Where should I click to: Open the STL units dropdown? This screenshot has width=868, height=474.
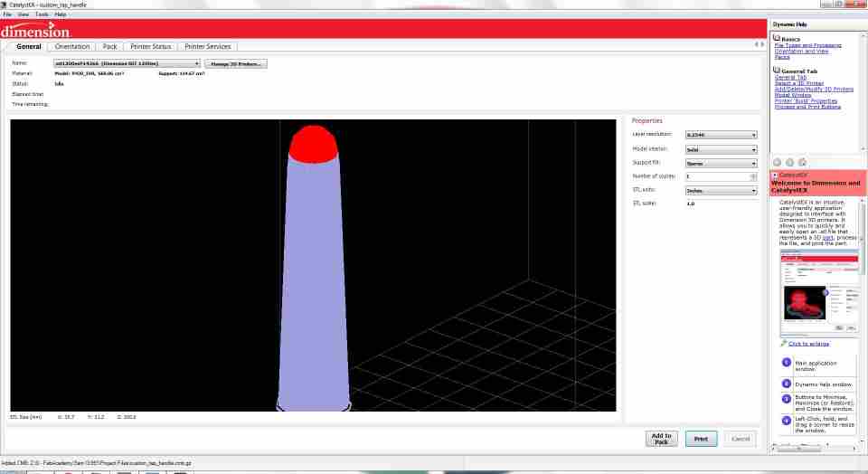pos(721,191)
